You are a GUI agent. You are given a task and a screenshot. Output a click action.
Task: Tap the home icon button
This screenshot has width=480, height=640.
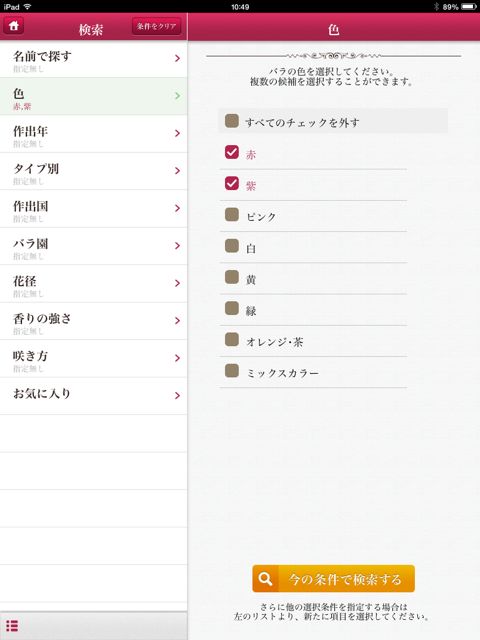pyautogui.click(x=14, y=26)
